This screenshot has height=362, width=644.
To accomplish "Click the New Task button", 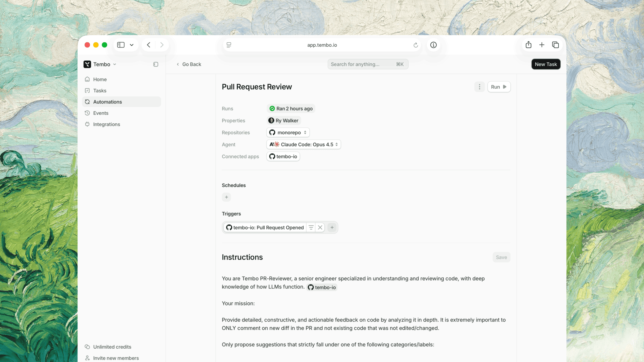I will click(546, 64).
